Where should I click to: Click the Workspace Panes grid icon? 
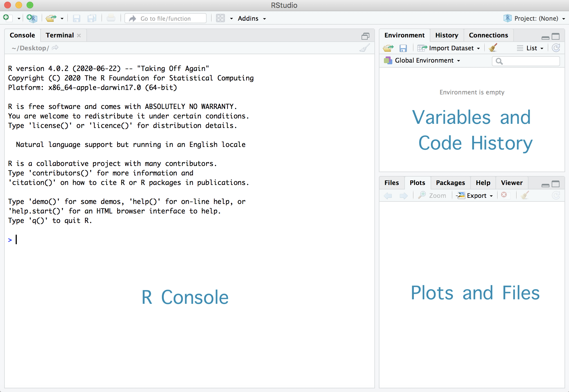pyautogui.click(x=220, y=18)
